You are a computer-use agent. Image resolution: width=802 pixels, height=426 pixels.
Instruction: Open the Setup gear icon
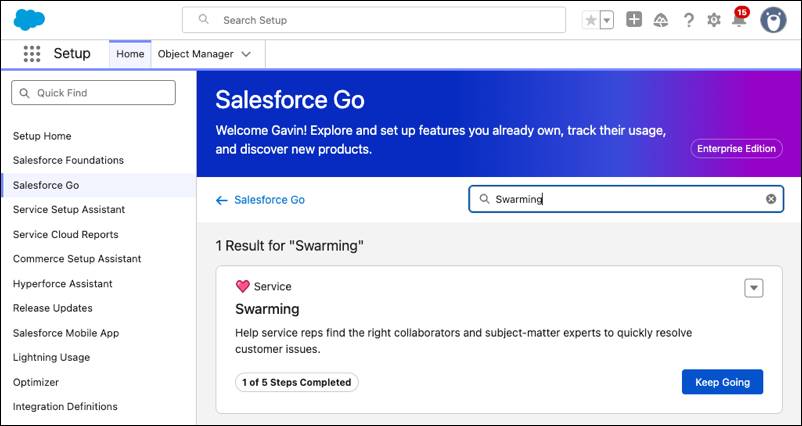[714, 20]
